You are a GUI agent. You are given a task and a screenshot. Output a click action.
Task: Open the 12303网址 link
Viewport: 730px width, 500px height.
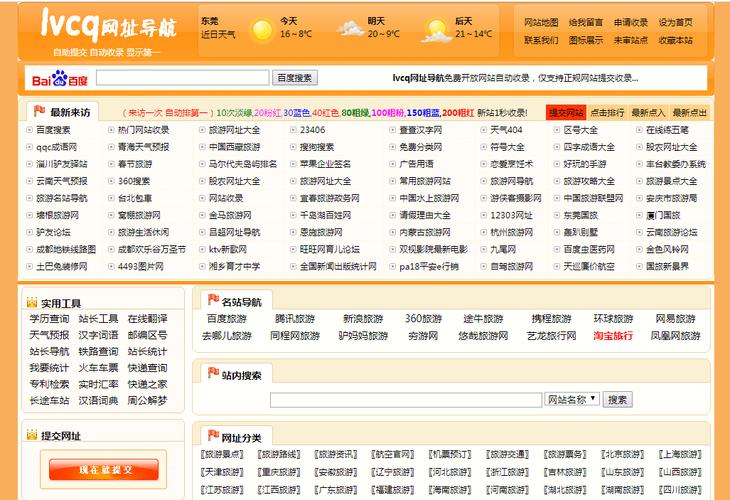point(511,216)
